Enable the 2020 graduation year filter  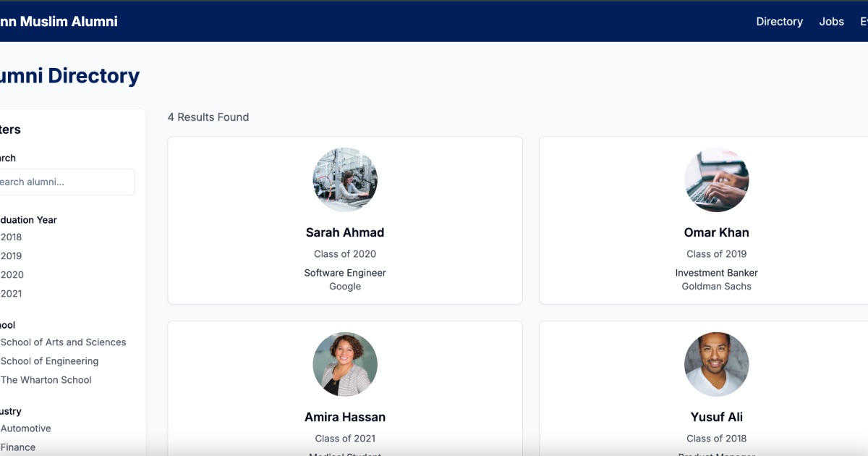coord(13,274)
